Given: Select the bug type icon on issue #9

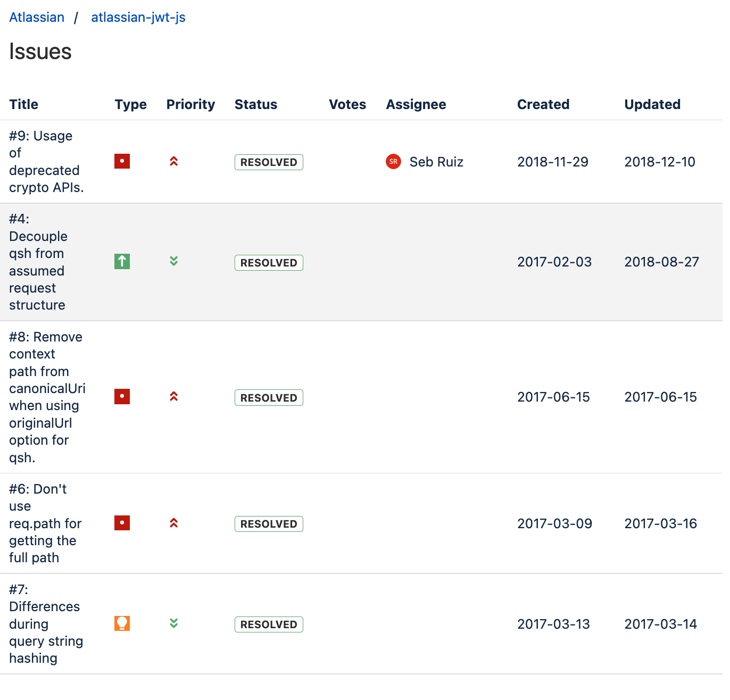Looking at the screenshot, I should [122, 161].
